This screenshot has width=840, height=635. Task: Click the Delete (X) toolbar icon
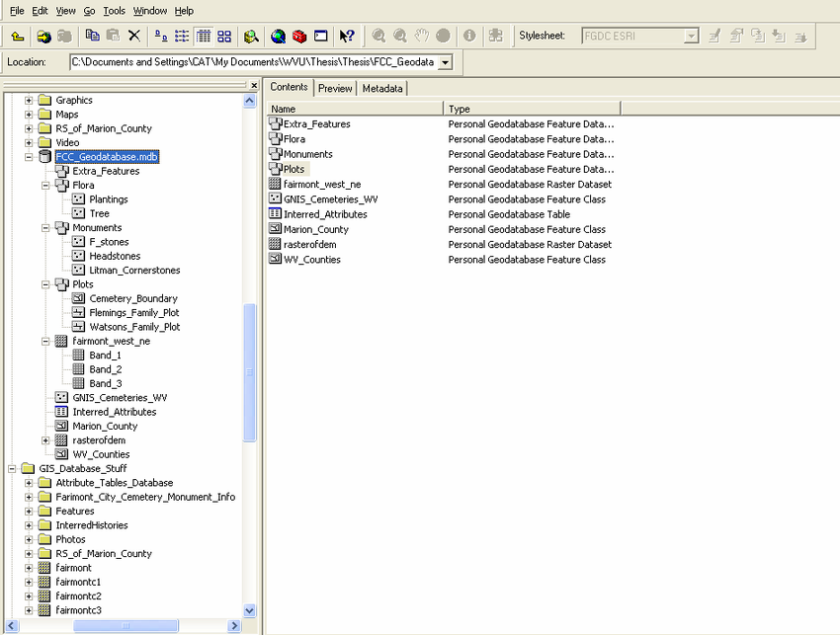(134, 36)
